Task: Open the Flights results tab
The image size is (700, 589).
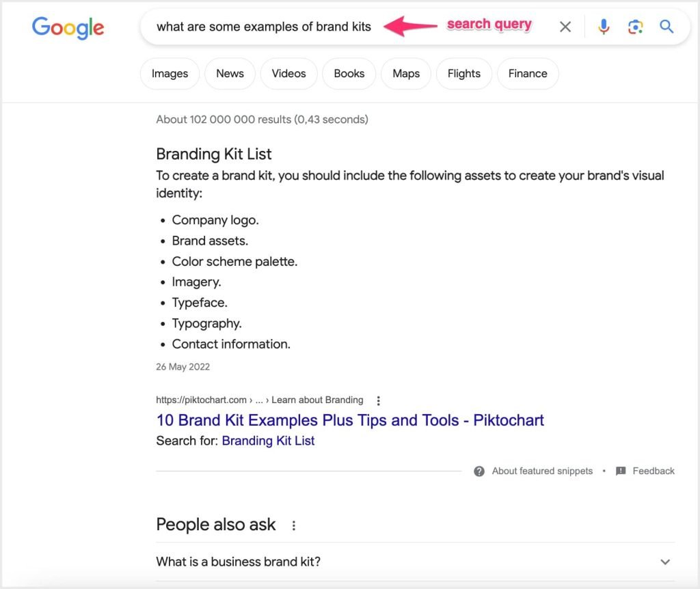Action: [463, 73]
